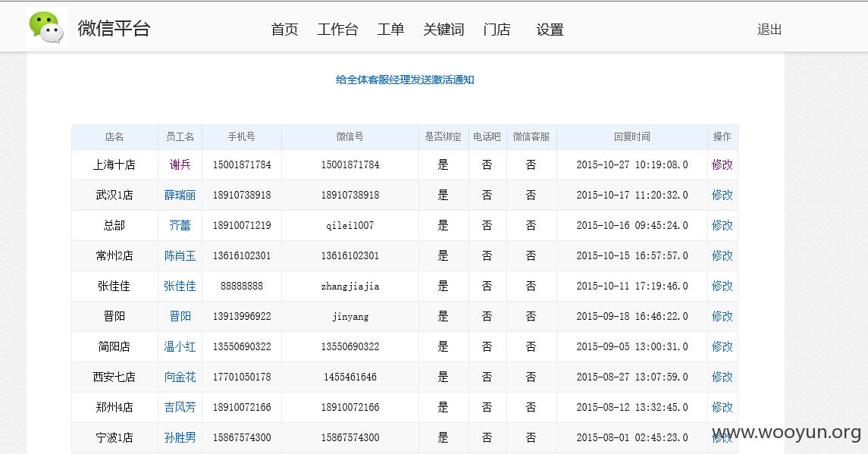Click the 手机号 column header
Viewport: 868px width, 454px height.
tap(241, 136)
